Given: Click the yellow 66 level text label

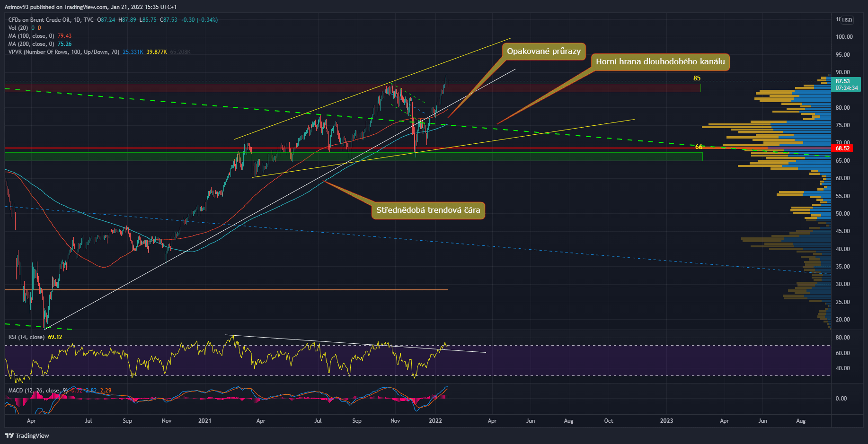Looking at the screenshot, I should coord(699,147).
